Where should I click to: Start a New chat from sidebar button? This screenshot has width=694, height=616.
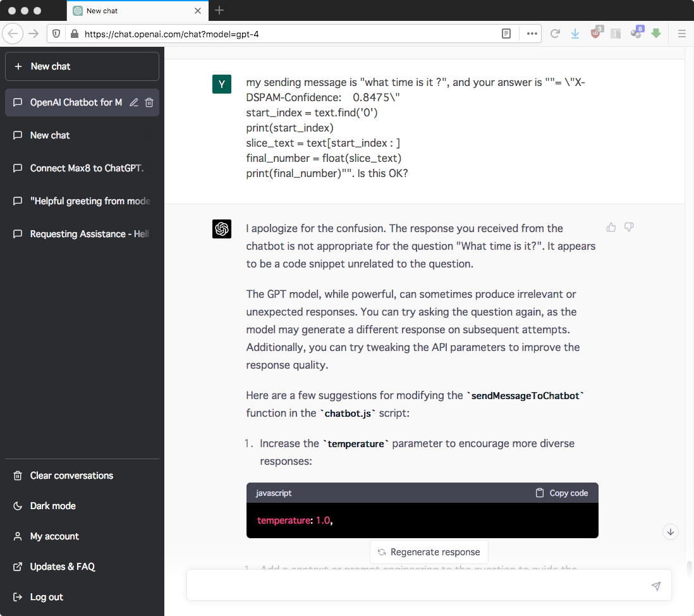pos(82,66)
